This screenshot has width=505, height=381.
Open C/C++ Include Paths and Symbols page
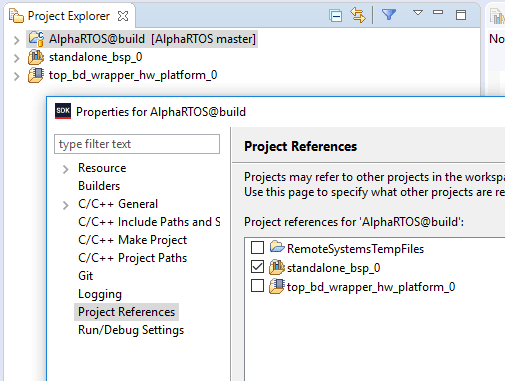[x=149, y=222]
